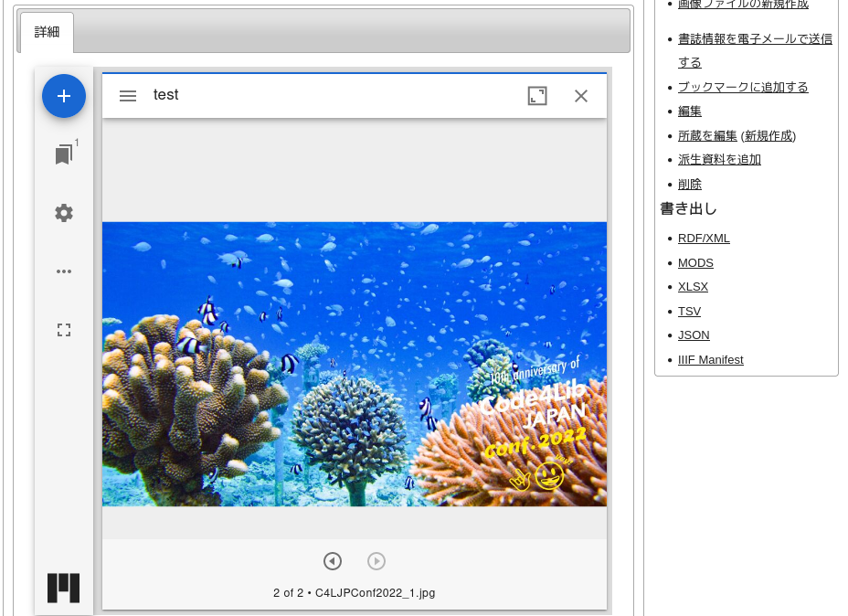Open the workspace settings gear icon

point(64,213)
